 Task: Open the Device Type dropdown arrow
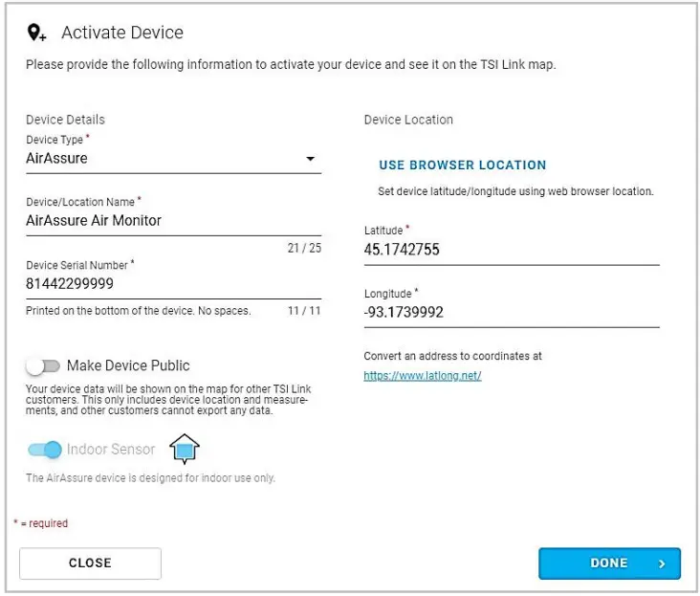(310, 159)
